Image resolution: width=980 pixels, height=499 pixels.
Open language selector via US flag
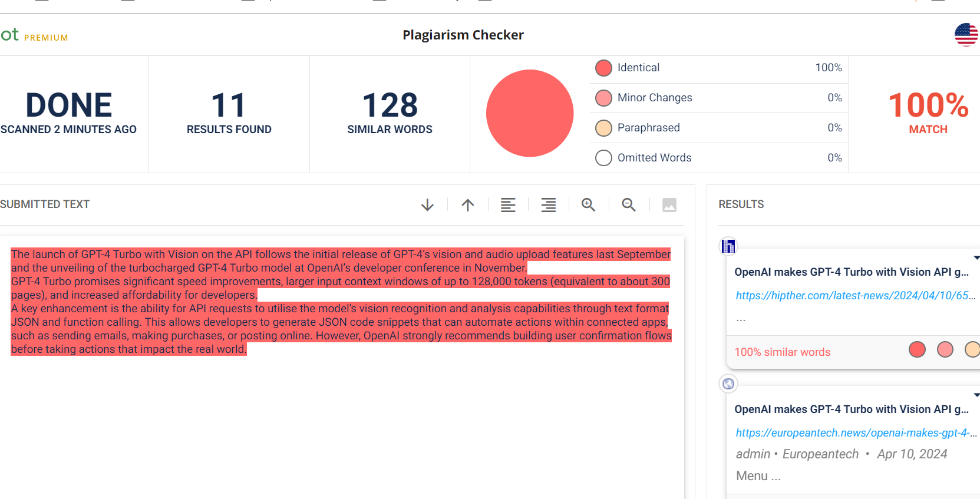[x=966, y=35]
